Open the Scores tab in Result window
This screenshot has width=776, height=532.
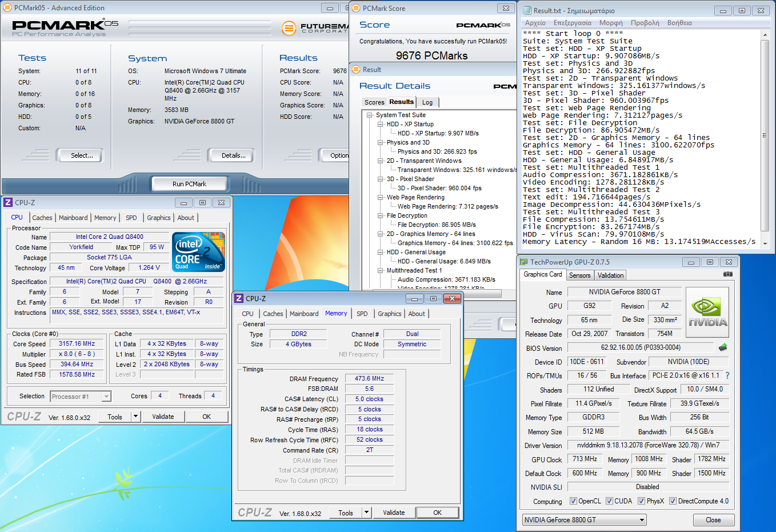tap(374, 102)
